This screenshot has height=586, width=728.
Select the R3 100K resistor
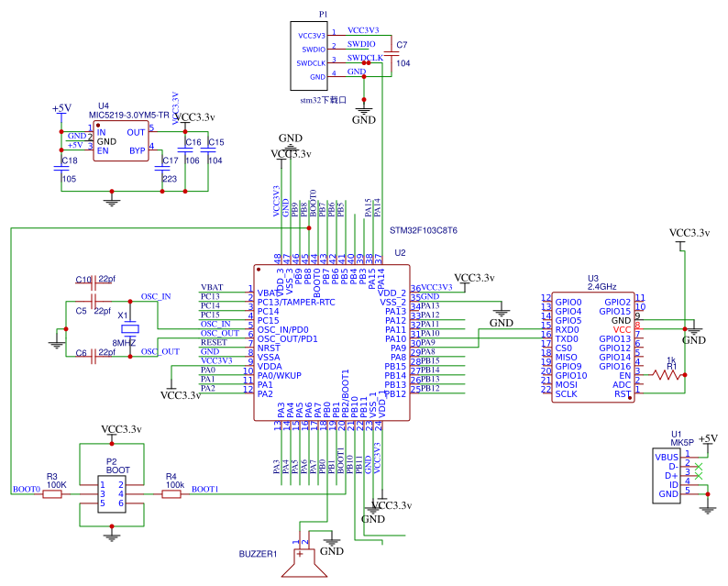point(52,494)
